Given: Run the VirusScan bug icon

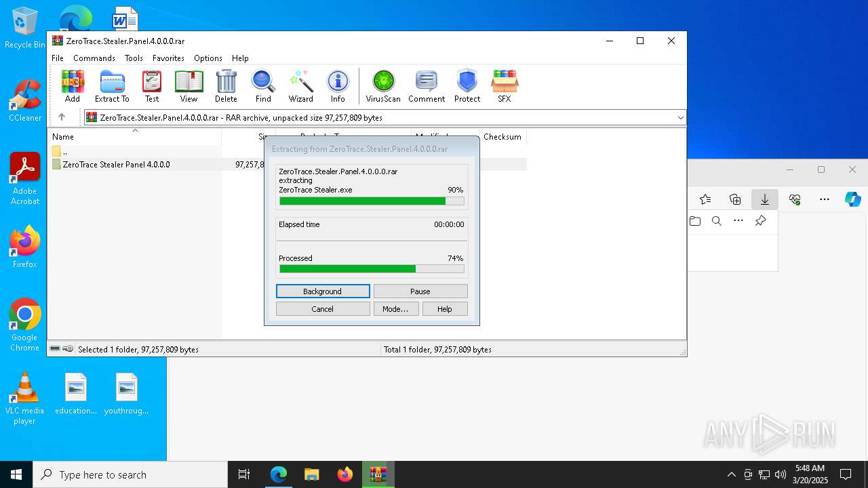Looking at the screenshot, I should pos(383,86).
